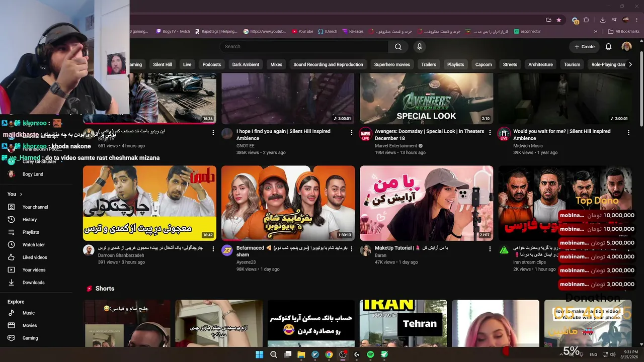Show more category chips with right arrow
Image resolution: width=644 pixels, height=362 pixels.
(630, 64)
